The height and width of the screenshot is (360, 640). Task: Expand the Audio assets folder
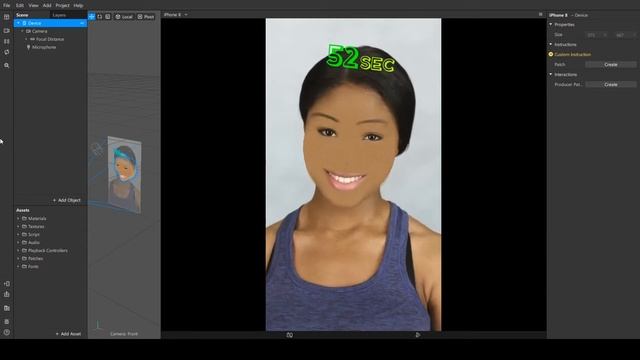[18, 242]
